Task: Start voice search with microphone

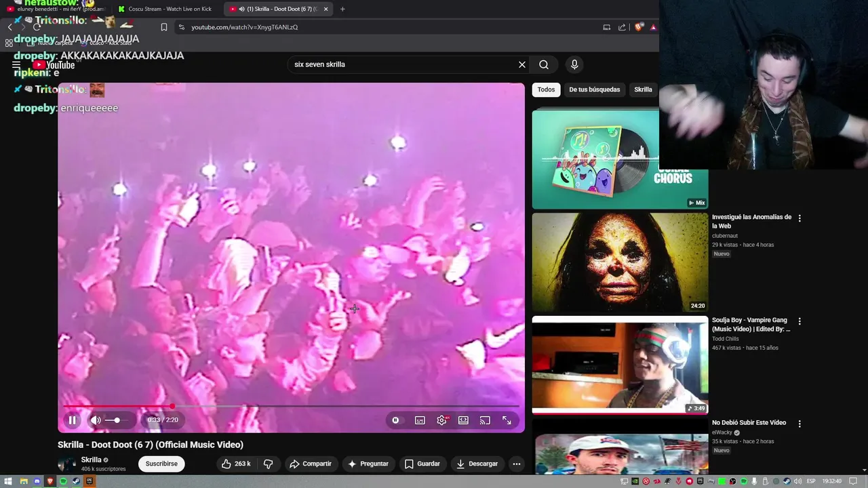Action: tap(574, 64)
